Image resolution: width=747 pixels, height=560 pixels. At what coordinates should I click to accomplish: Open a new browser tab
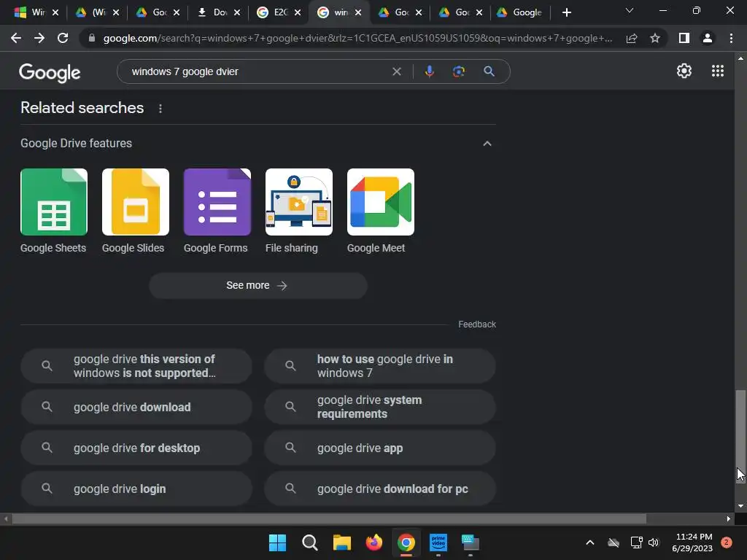[566, 12]
